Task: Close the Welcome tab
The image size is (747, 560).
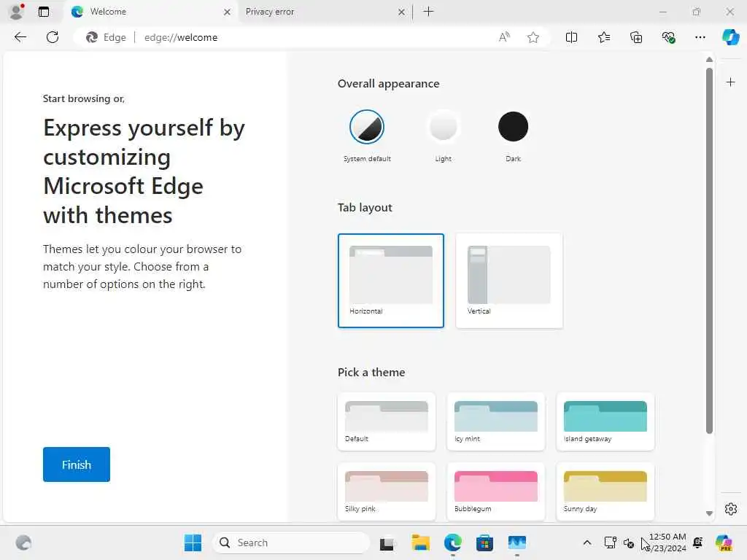Action: (228, 12)
